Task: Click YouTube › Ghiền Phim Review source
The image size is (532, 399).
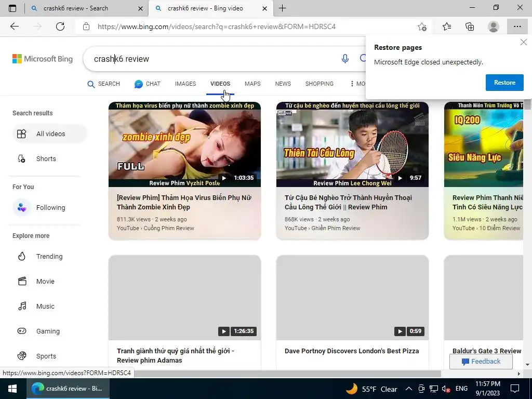Action: (x=322, y=229)
